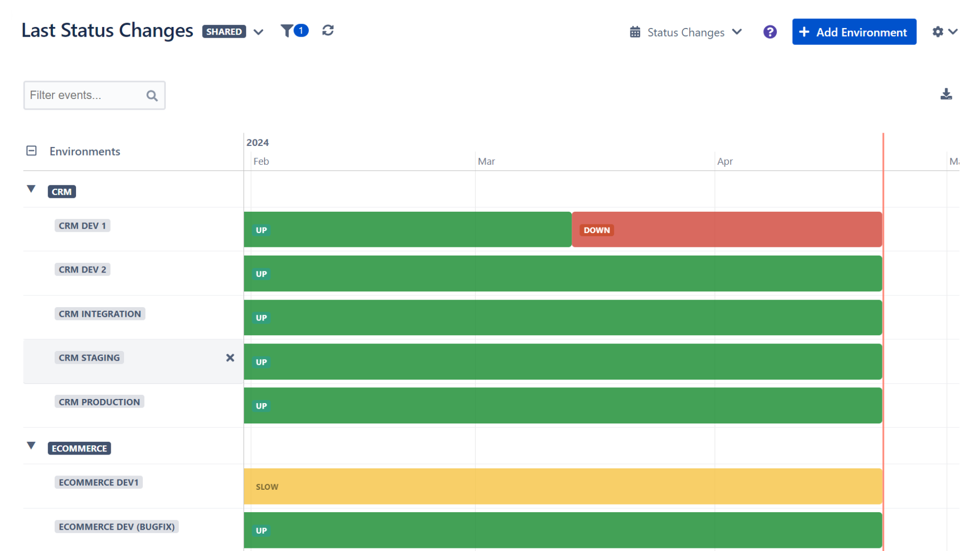Click the UP status bar for CRM STAGING
The image size is (980, 551).
click(x=563, y=362)
